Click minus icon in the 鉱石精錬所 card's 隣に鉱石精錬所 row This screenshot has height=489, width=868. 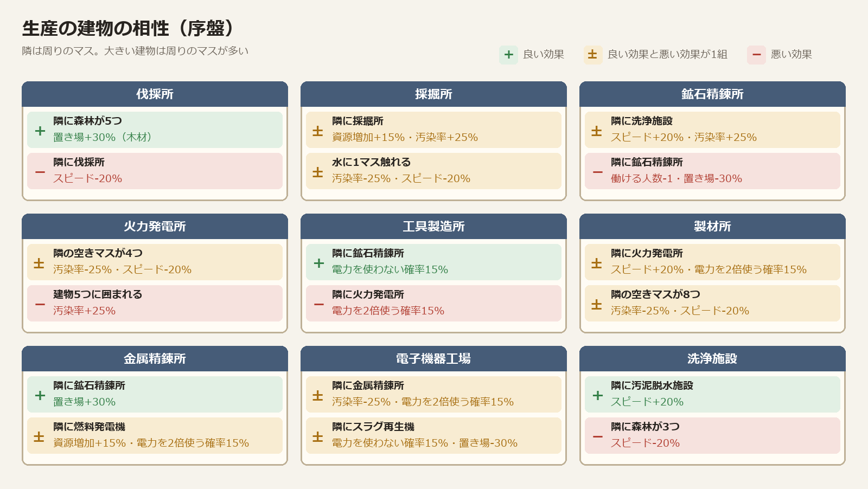[x=598, y=172]
